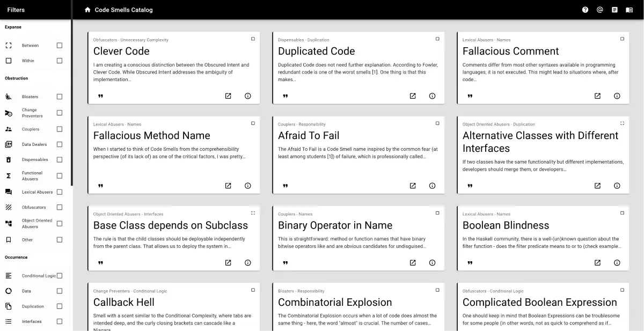Click the Code Smells Catalog title
Image resolution: width=644 pixels, height=331 pixels.
coord(123,10)
